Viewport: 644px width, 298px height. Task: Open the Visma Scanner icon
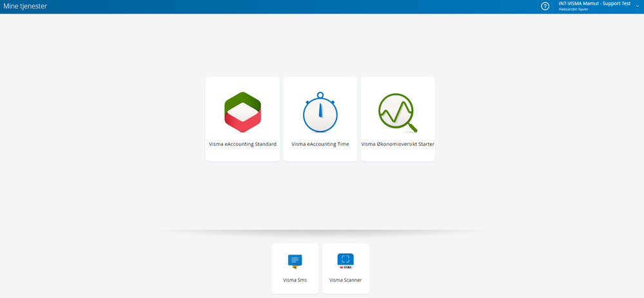pyautogui.click(x=346, y=261)
